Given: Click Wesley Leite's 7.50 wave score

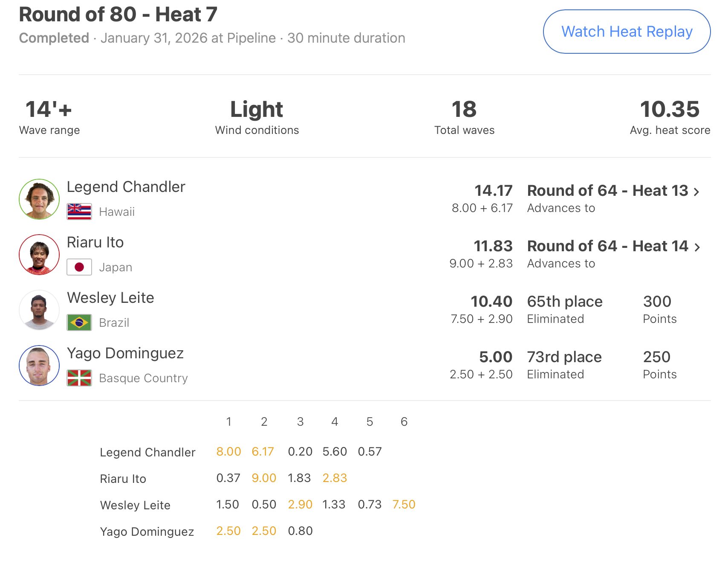Looking at the screenshot, I should [x=404, y=504].
